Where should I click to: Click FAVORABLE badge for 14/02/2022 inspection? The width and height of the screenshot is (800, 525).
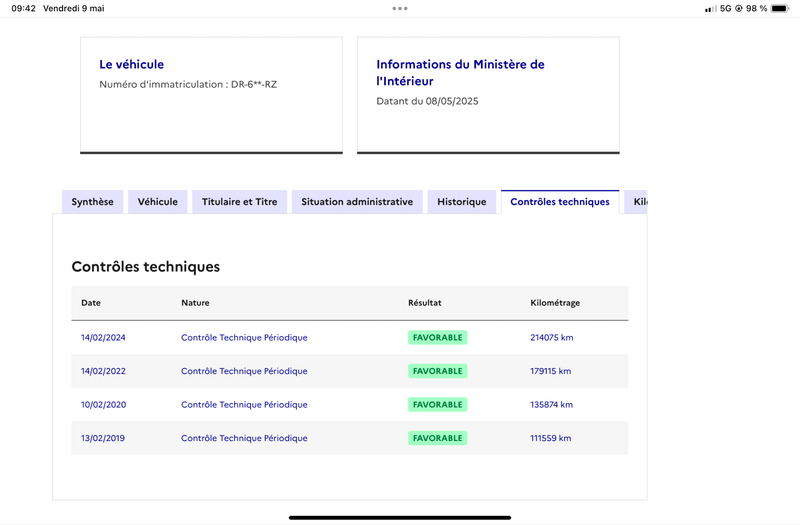click(x=437, y=371)
